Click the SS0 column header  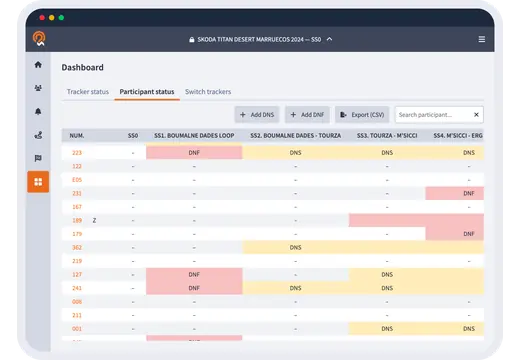pyautogui.click(x=133, y=136)
